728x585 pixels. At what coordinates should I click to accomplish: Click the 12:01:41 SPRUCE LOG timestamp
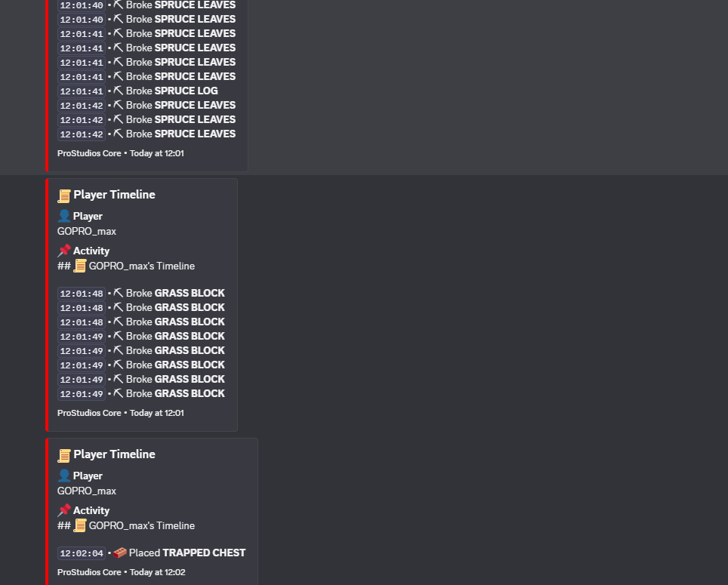coord(82,91)
